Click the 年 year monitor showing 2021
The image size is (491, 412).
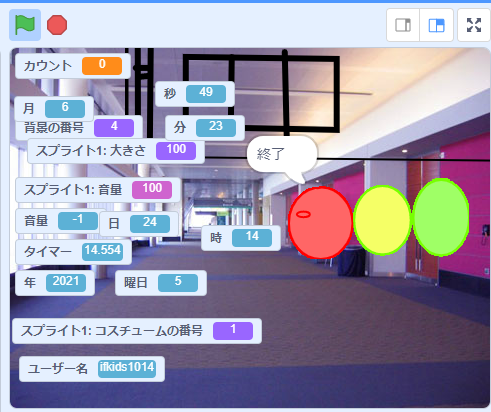tap(55, 283)
